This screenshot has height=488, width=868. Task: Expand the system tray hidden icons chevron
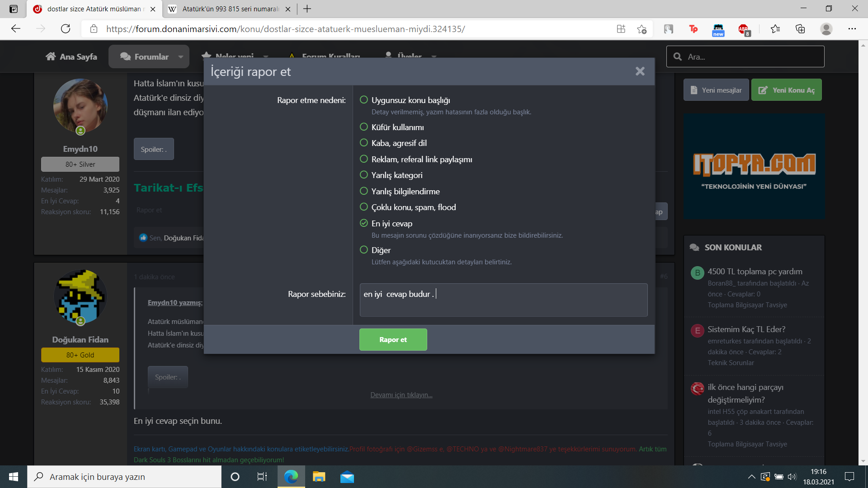[x=751, y=477]
